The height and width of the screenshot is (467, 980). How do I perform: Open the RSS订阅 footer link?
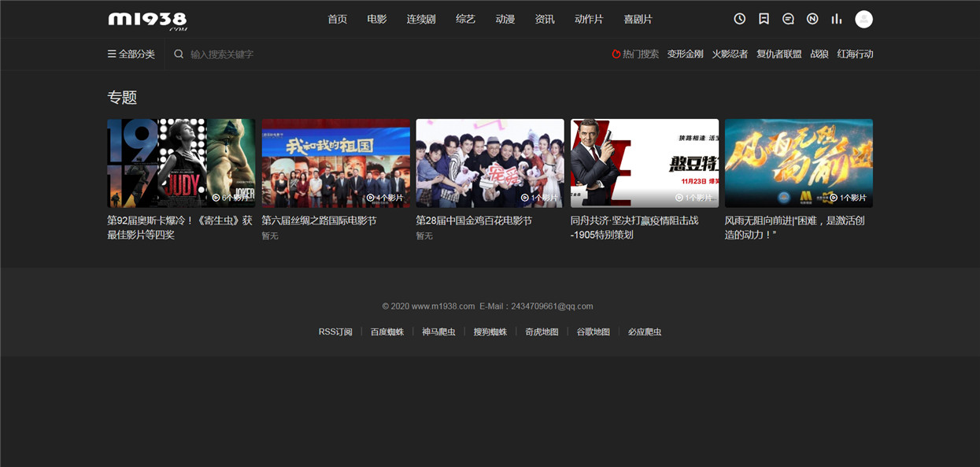335,332
